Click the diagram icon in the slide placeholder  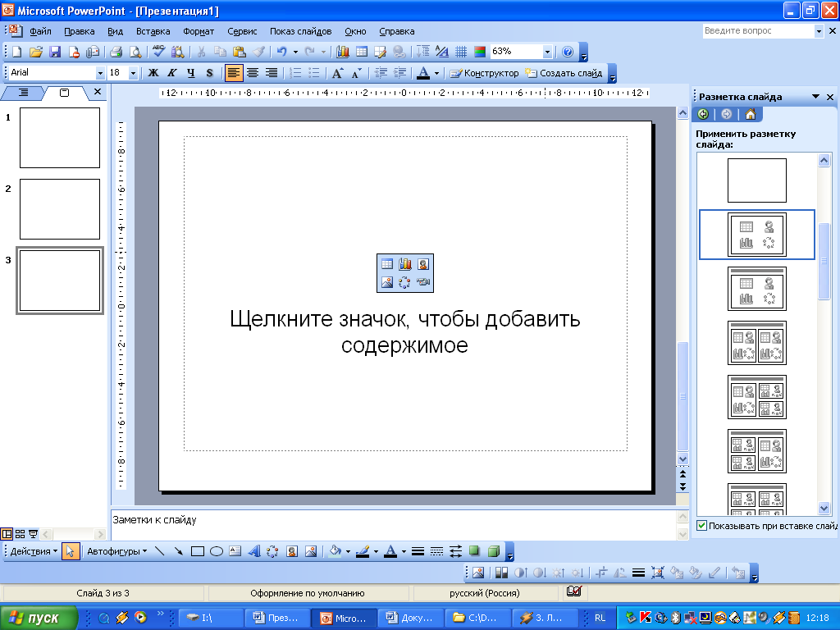click(405, 282)
